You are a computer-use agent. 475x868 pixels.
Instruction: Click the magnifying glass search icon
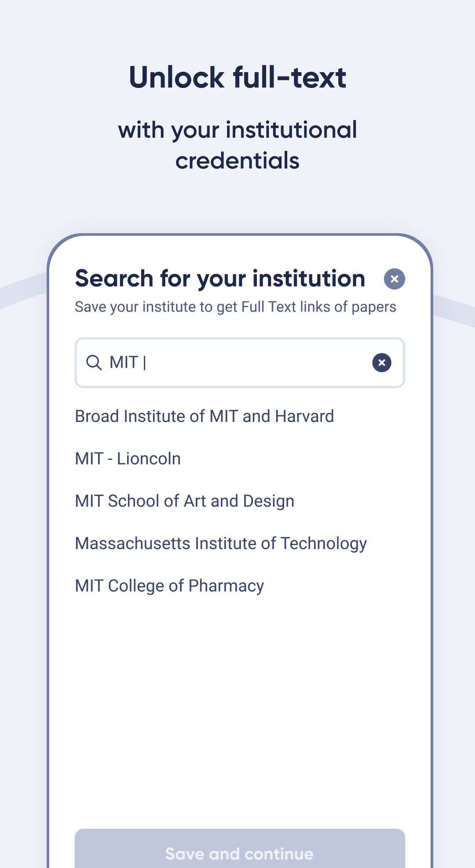[94, 363]
